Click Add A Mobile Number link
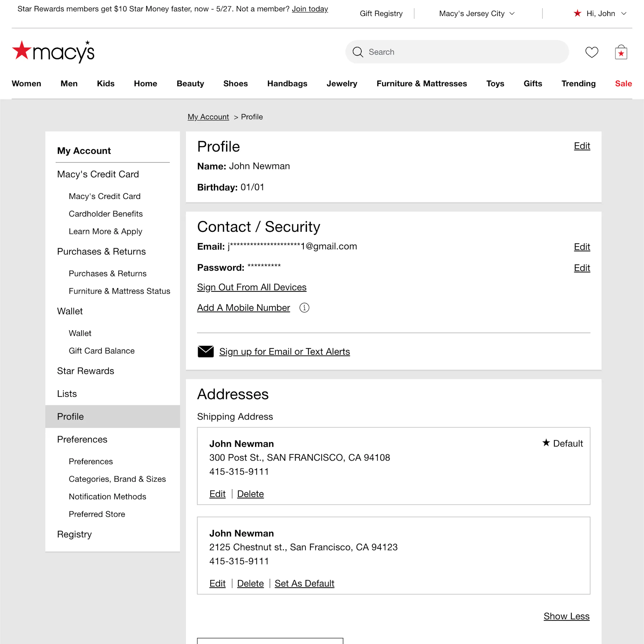This screenshot has width=644, height=644. (243, 307)
